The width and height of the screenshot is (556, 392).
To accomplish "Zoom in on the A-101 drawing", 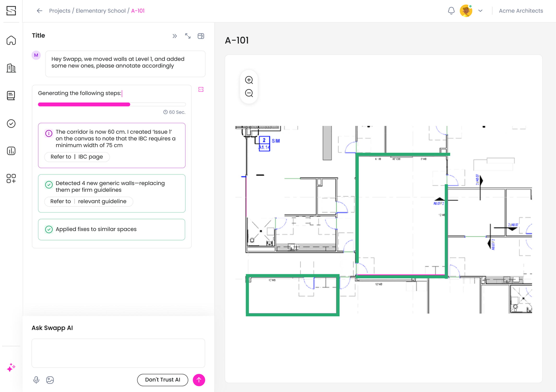I will (249, 80).
